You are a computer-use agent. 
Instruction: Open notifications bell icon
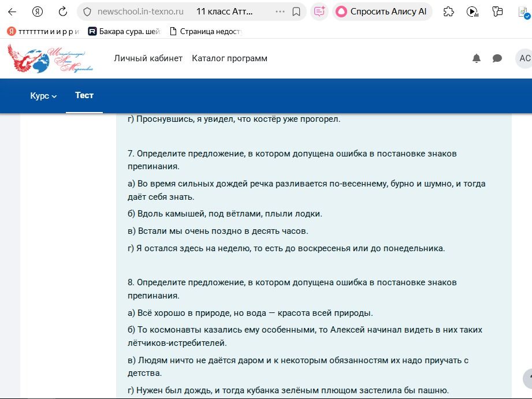point(477,58)
